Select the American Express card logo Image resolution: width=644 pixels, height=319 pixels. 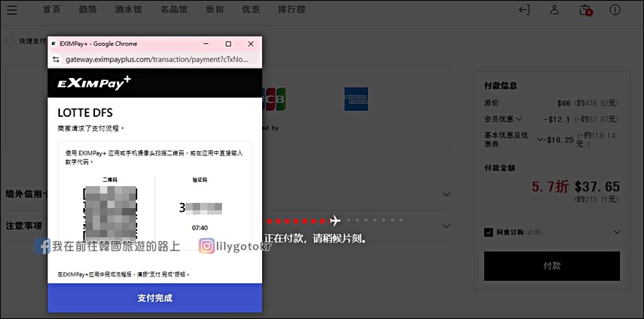coord(356,99)
